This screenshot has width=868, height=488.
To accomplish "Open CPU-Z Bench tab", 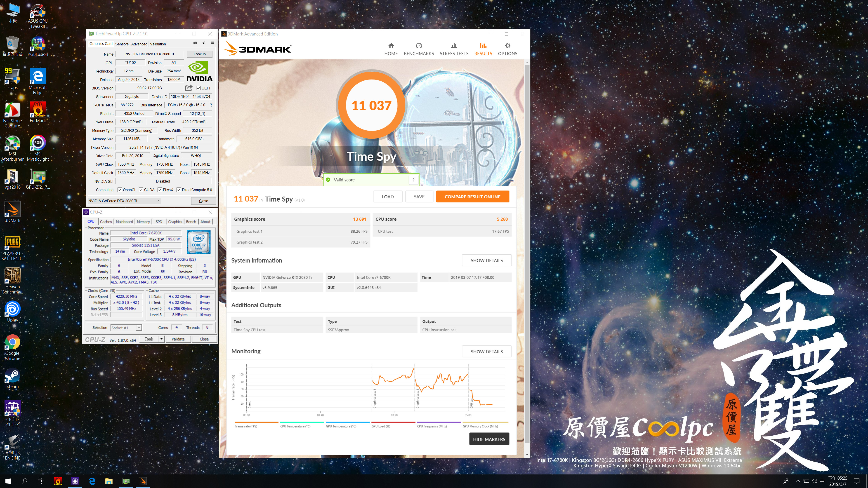I will coord(191,222).
